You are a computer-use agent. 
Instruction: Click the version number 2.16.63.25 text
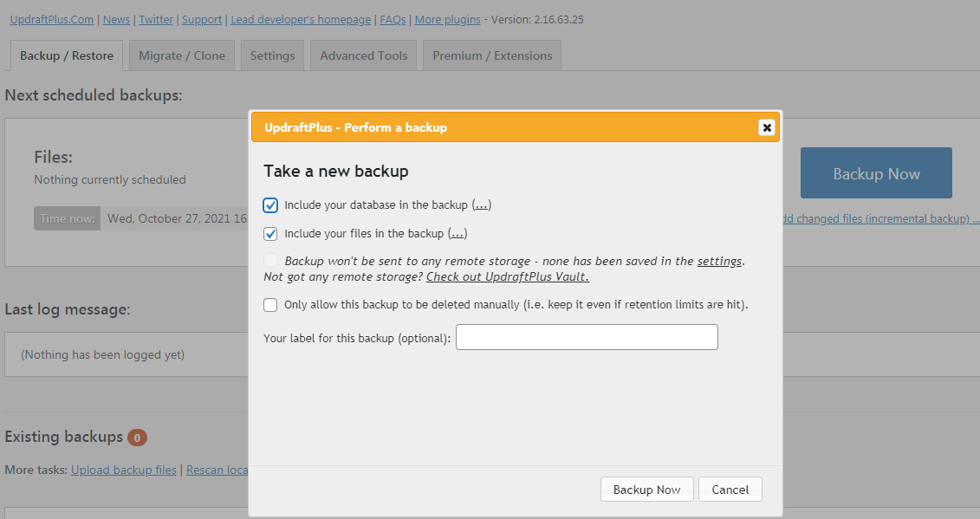pos(559,19)
